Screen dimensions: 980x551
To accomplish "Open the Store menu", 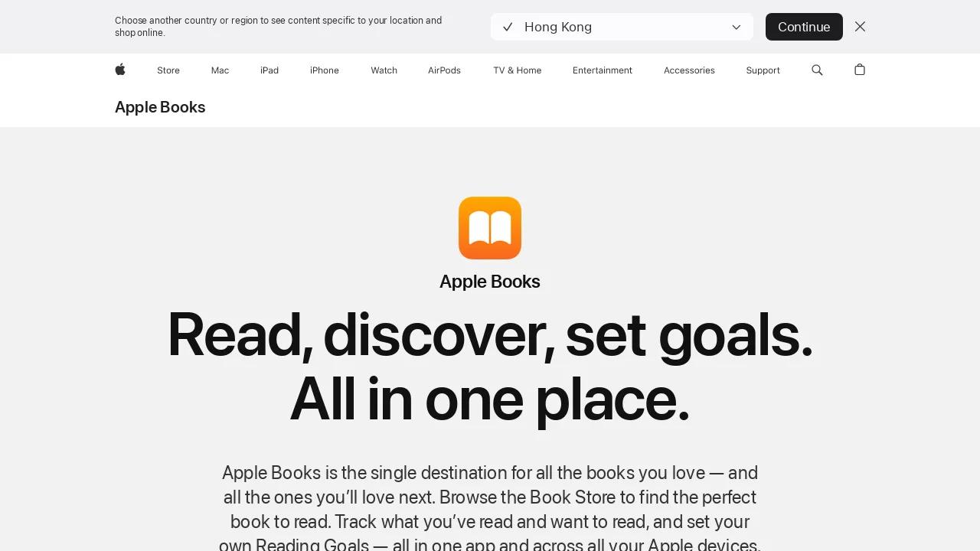I will (x=168, y=70).
